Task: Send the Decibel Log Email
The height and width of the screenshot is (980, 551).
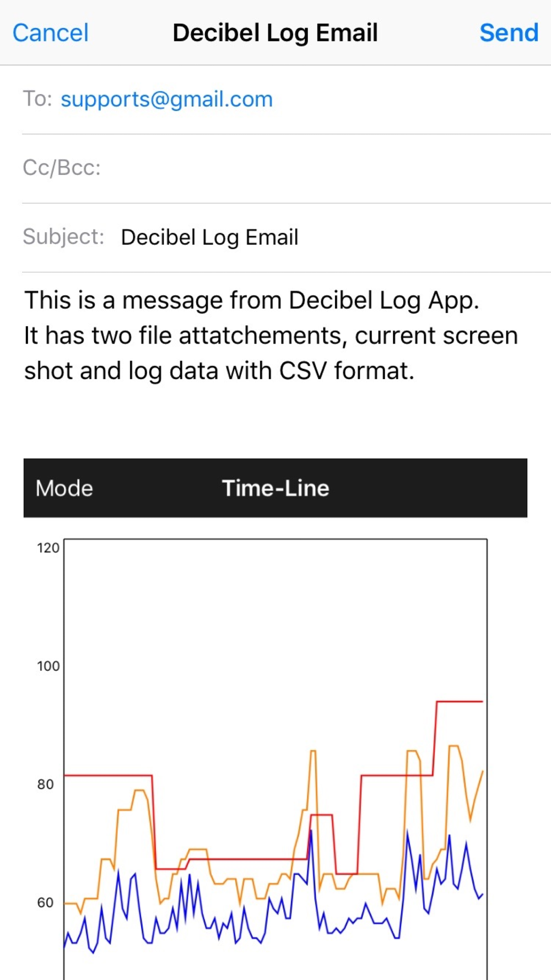Action: pos(509,33)
